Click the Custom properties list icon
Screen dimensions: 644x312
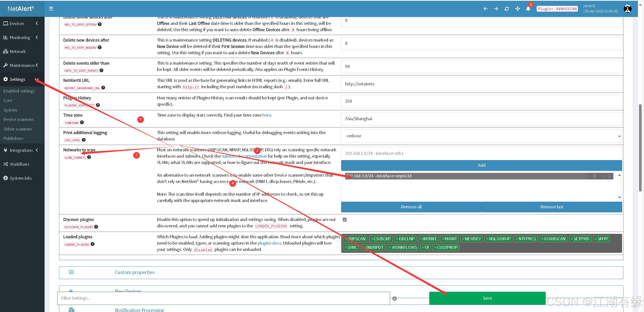tap(71, 272)
